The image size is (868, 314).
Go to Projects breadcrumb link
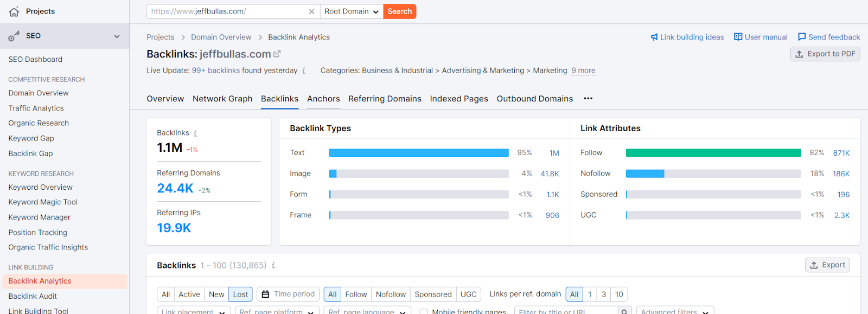click(x=160, y=37)
